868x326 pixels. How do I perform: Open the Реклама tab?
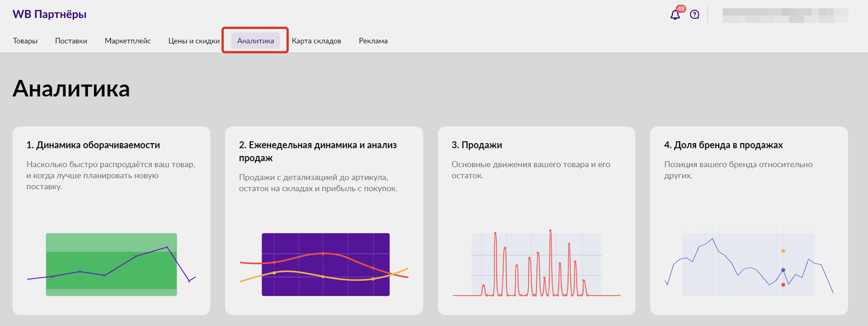373,41
